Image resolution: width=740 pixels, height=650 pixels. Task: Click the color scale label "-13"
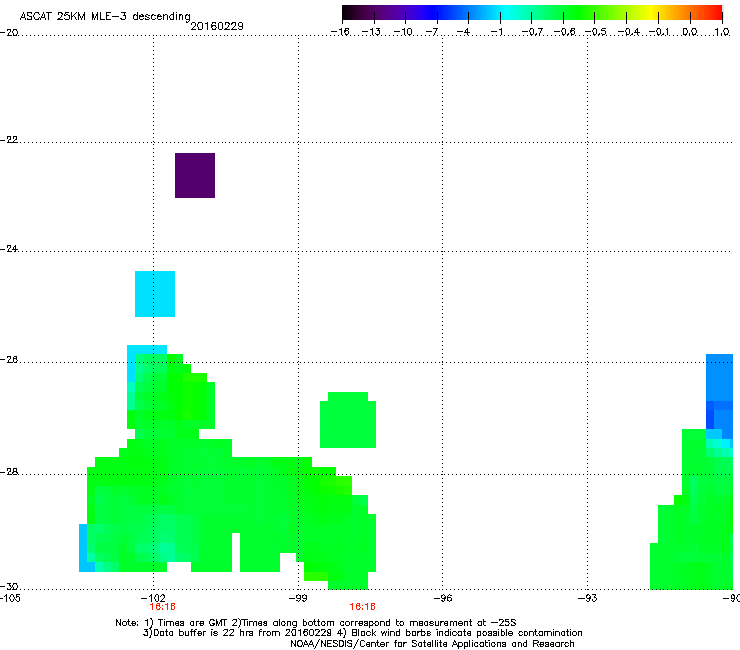pyautogui.click(x=371, y=32)
